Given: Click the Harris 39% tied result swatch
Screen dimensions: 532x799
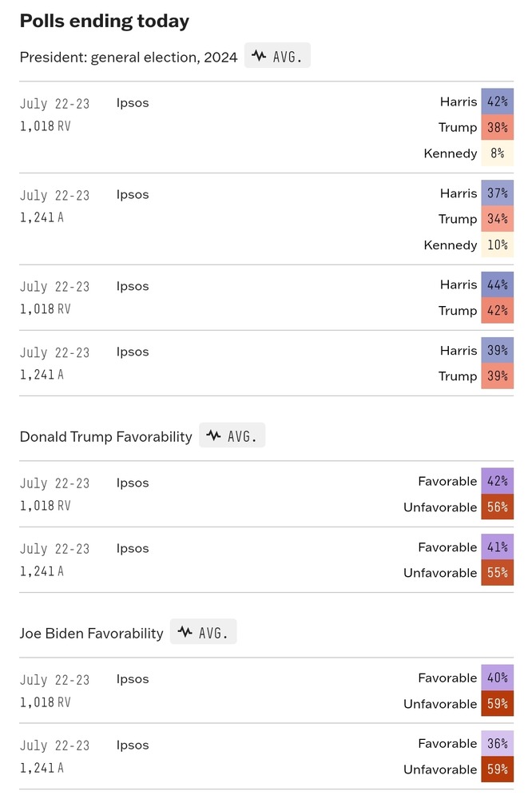Looking at the screenshot, I should coord(498,350).
